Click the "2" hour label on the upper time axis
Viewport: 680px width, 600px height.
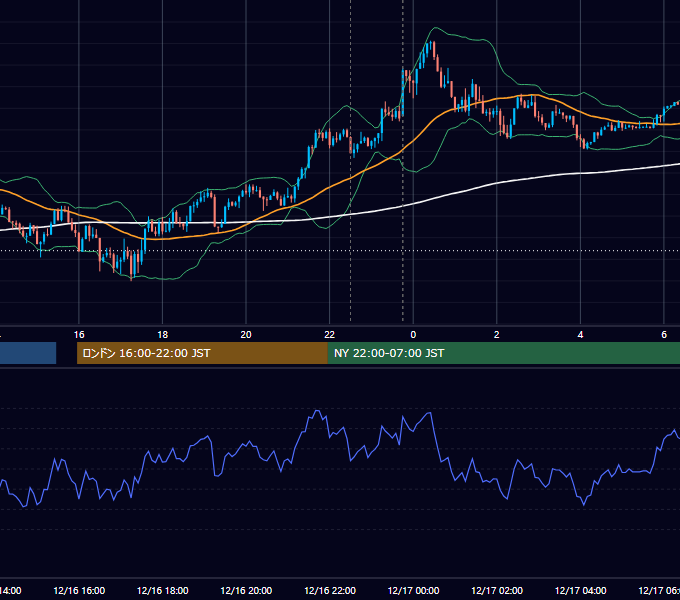497,335
